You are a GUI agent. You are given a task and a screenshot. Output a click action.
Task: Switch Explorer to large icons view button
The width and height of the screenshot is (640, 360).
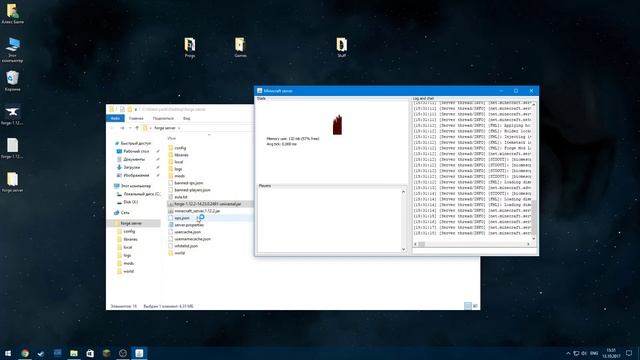tap(475, 306)
